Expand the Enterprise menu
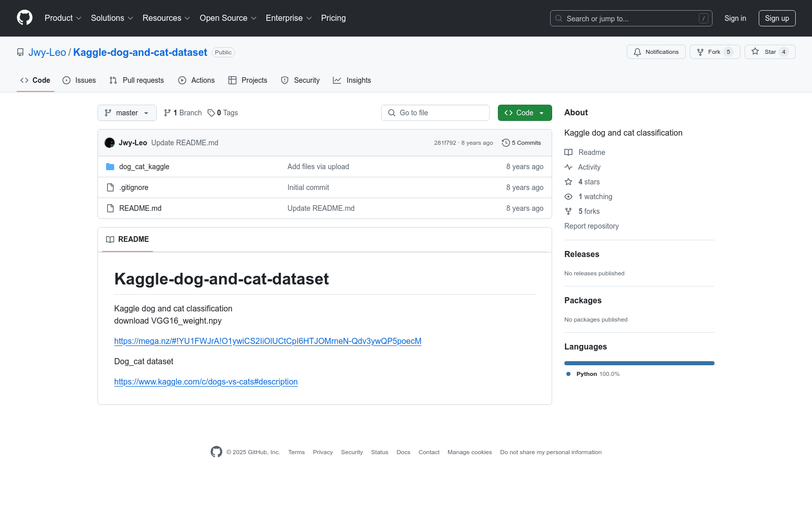This screenshot has height=508, width=812. pos(289,18)
